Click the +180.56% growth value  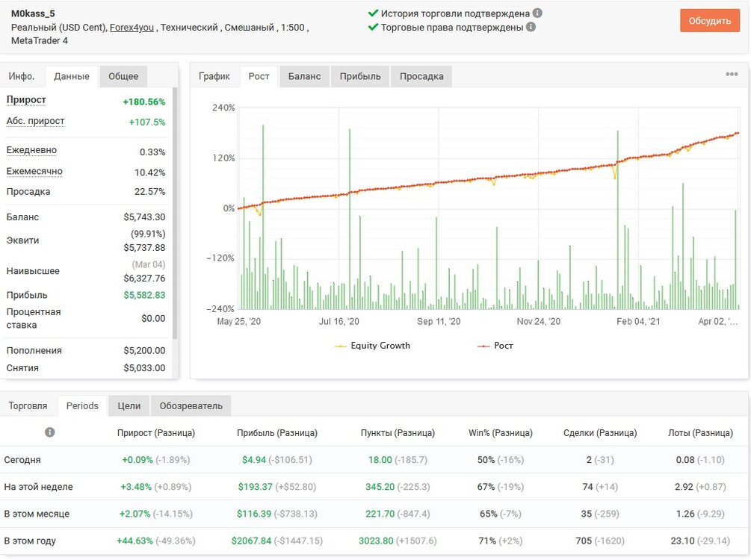coord(143,102)
